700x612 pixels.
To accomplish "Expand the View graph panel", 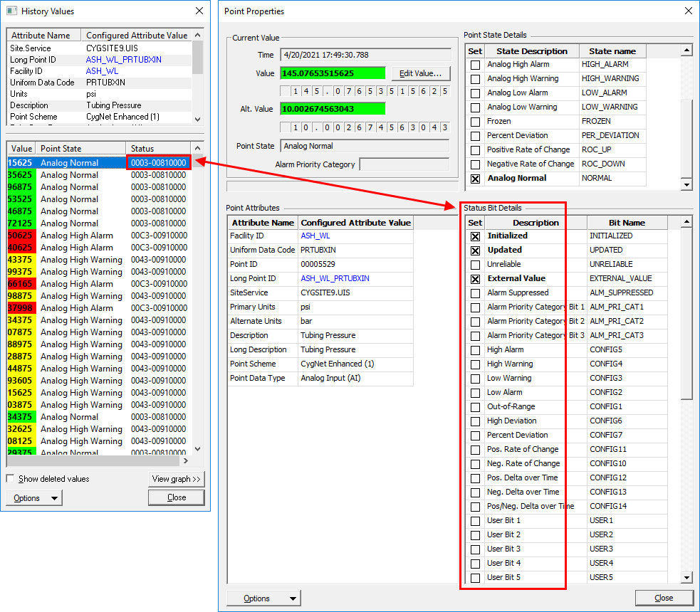I will point(177,479).
